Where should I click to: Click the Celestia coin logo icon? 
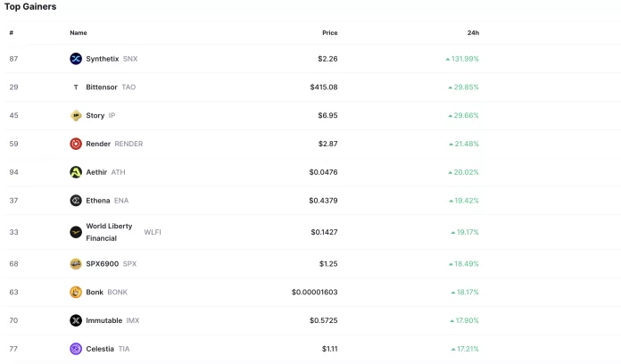(76, 349)
